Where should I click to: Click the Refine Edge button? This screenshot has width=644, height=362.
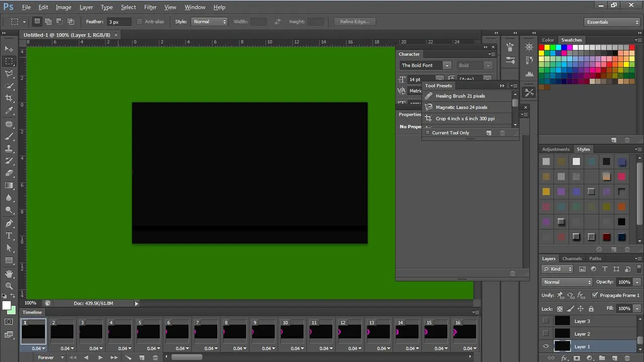point(355,22)
